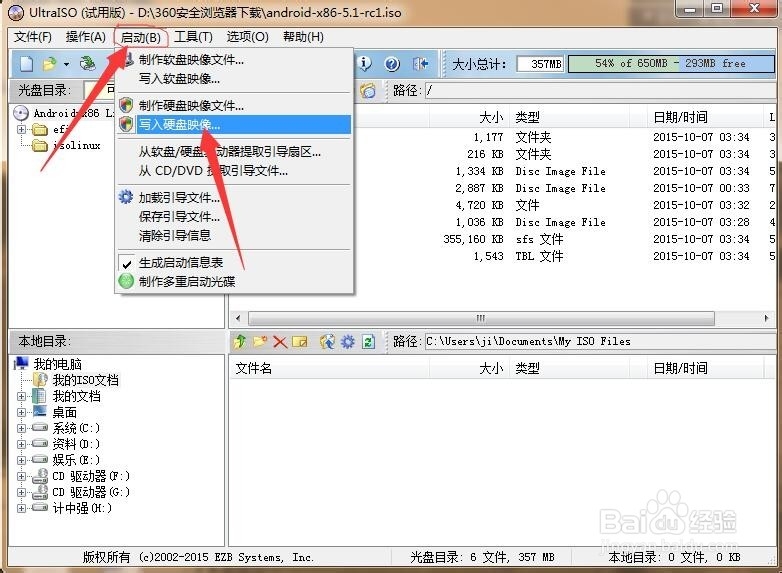The width and height of the screenshot is (782, 573).
Task: Click the New folder icon in local toolbar
Action: coord(260,342)
